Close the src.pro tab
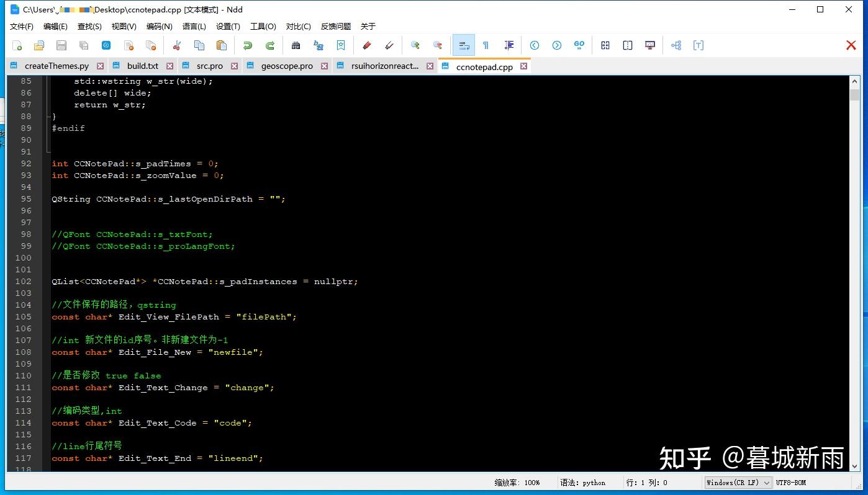Image resolution: width=868 pixels, height=495 pixels. (x=235, y=66)
